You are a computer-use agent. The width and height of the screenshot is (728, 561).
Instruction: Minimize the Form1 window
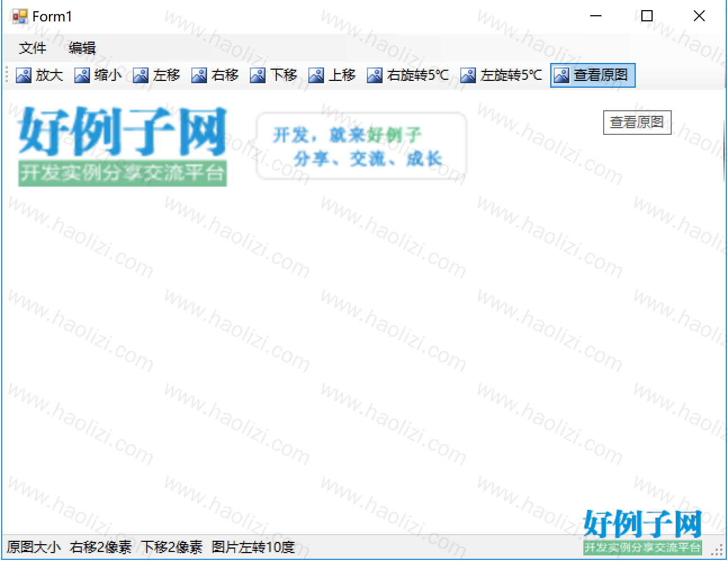[596, 16]
